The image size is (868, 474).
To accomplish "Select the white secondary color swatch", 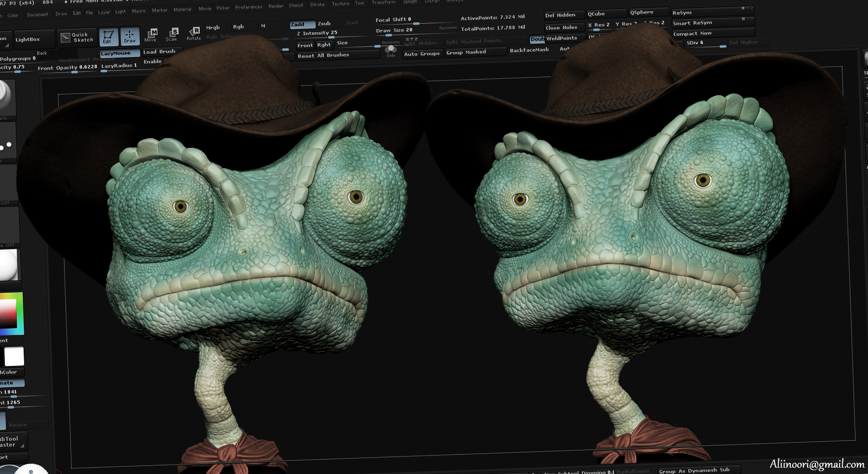I will click(x=14, y=356).
